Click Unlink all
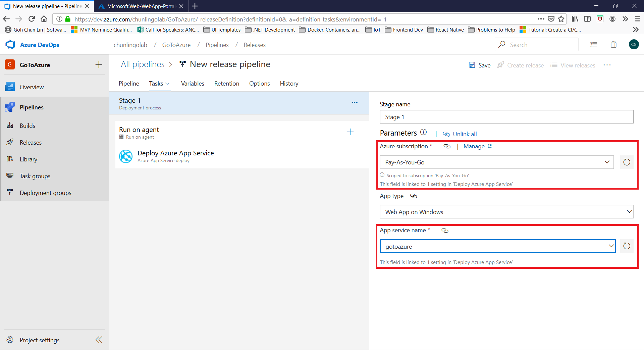This screenshot has height=350, width=644. [x=460, y=134]
